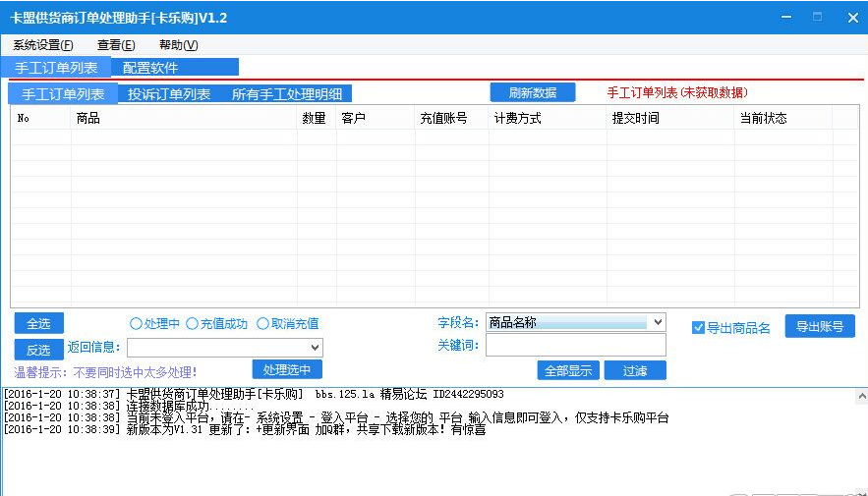Screen dimensions: 868x496
Task: Sort by the 提交时间 column header
Action: click(635, 119)
